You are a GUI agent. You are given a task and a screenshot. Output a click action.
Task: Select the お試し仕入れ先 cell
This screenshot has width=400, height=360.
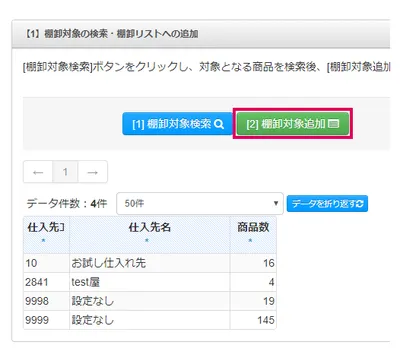pyautogui.click(x=150, y=263)
